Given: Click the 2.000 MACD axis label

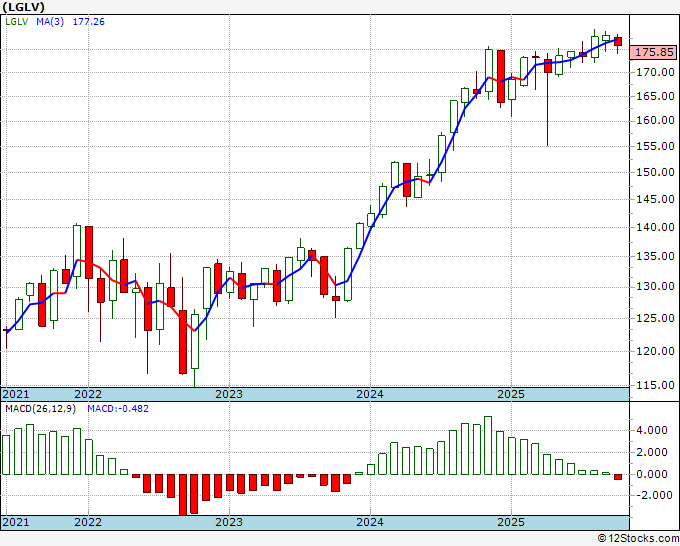Looking at the screenshot, I should tap(651, 452).
